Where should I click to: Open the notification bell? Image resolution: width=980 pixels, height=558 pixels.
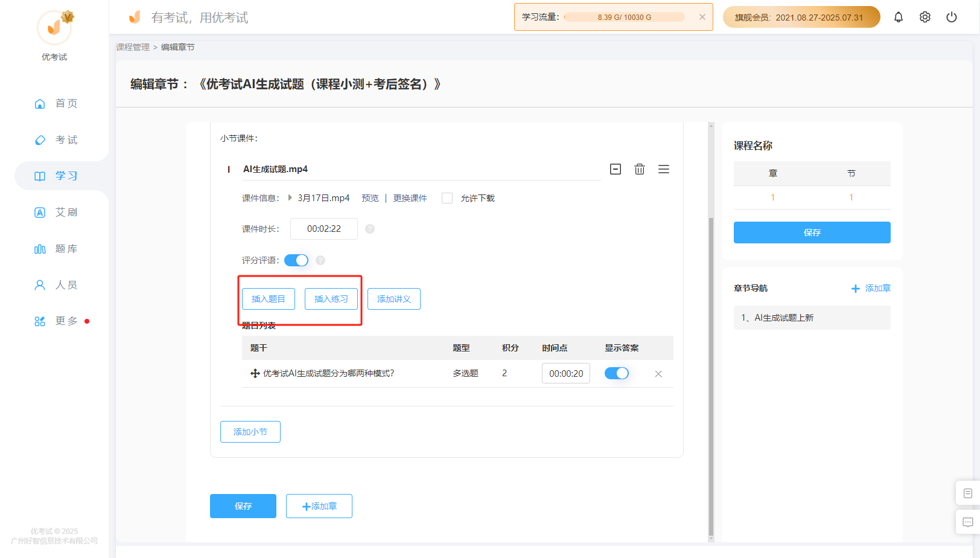[x=899, y=17]
